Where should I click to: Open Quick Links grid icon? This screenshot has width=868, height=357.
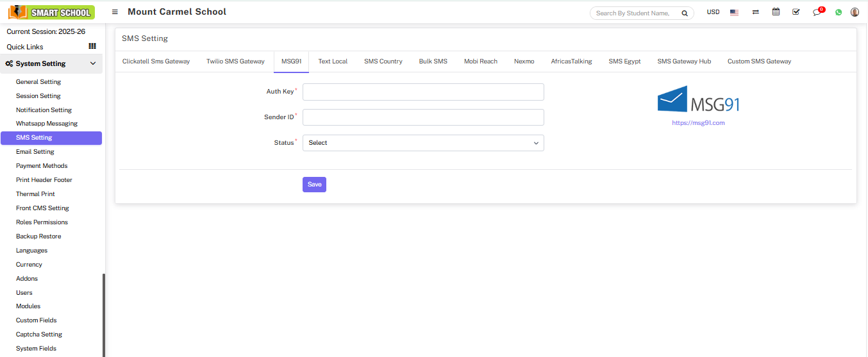coord(92,46)
